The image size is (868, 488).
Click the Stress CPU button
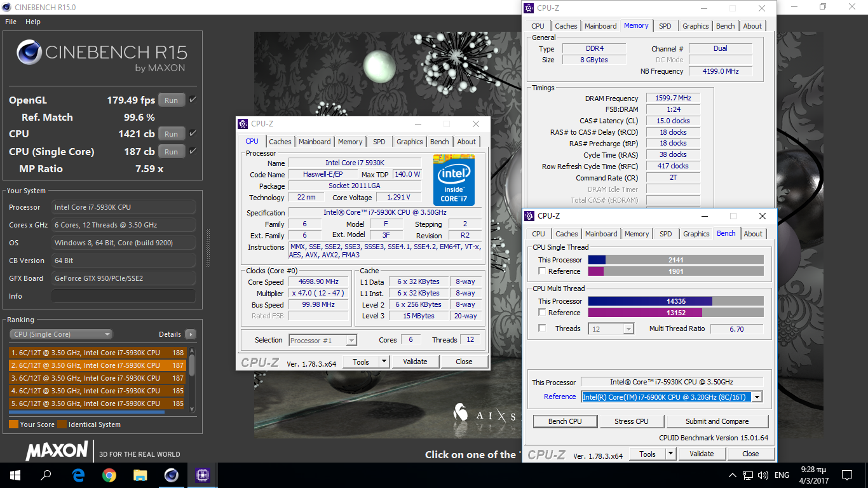click(632, 421)
